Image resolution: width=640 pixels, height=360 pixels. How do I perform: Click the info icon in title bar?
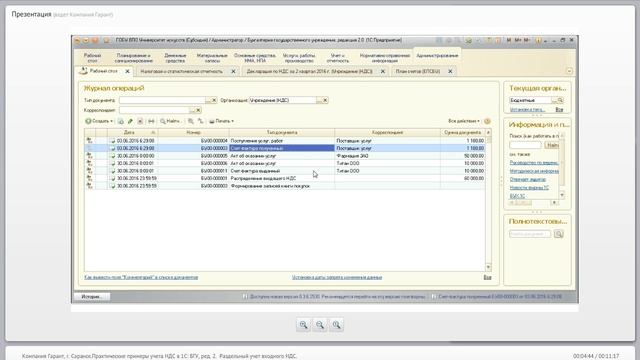tap(538, 40)
